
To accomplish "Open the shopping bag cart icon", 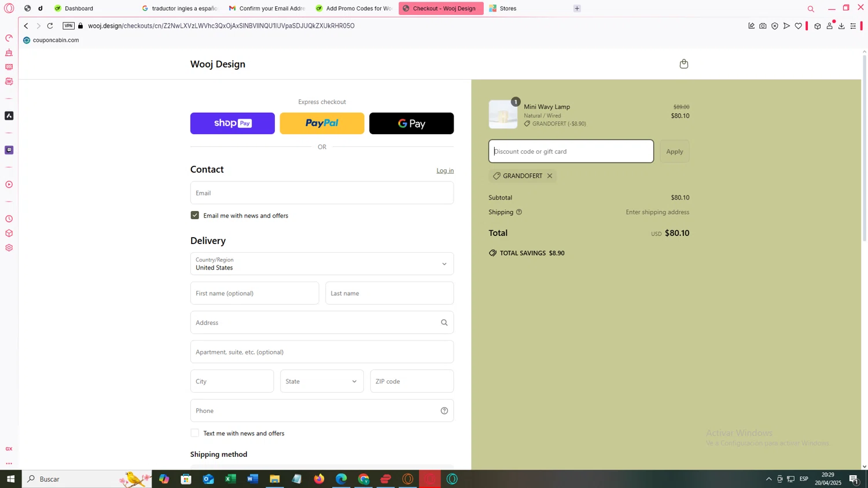I will (683, 64).
